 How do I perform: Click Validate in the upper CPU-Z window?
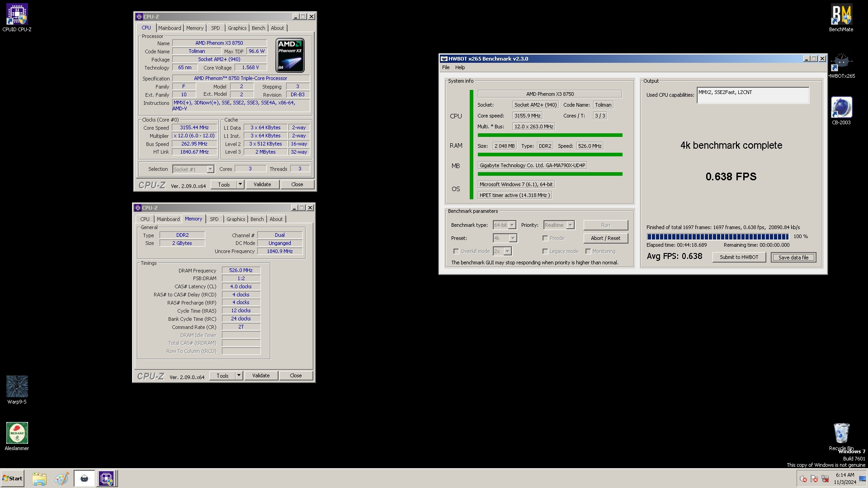(262, 184)
